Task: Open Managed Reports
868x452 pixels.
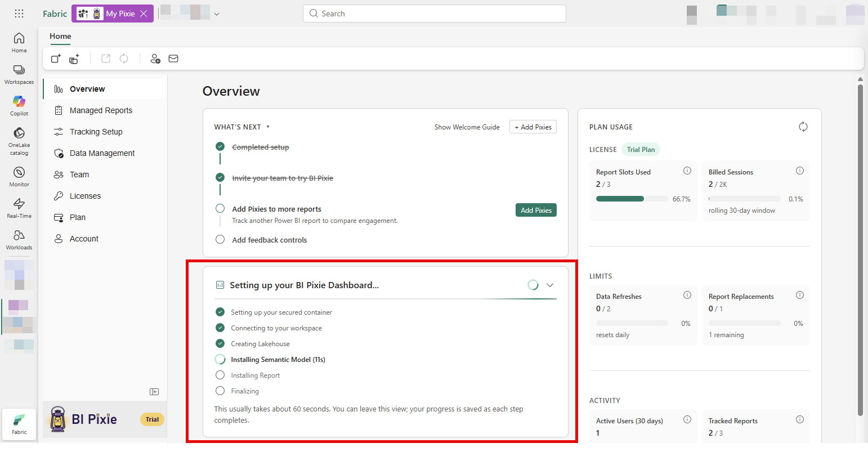Action: click(104, 110)
